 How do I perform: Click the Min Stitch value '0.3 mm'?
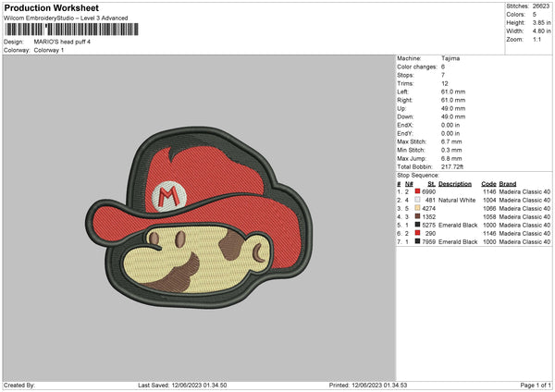coord(451,150)
